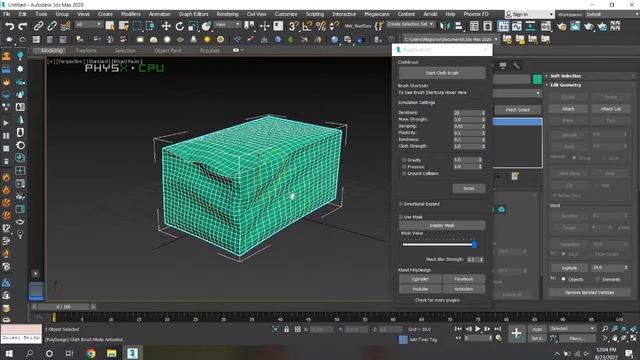Select the Objects radio button for Explode
640x360 pixels.
tap(563, 279)
